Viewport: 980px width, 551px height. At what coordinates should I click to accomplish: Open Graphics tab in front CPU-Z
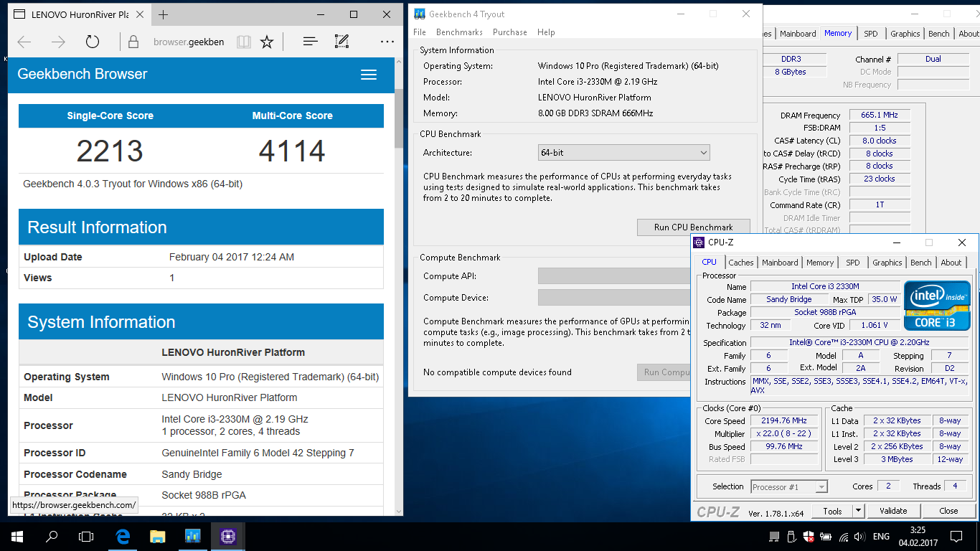pos(887,263)
